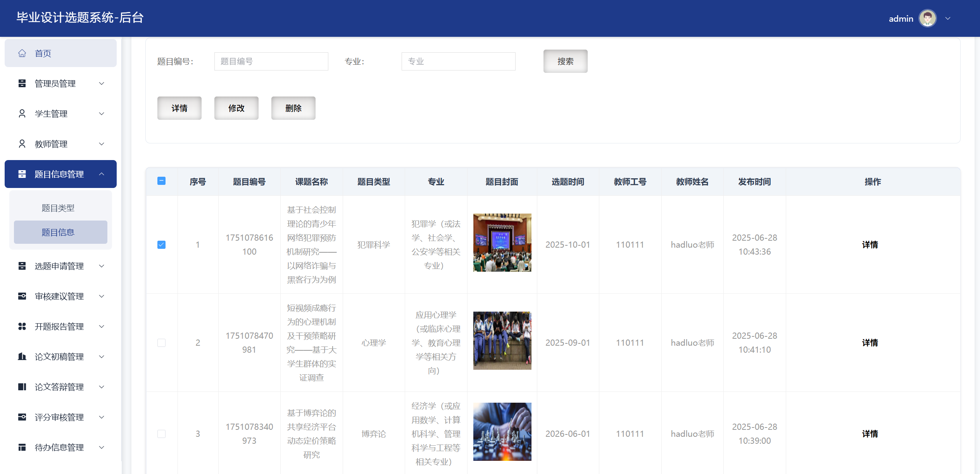This screenshot has height=474, width=980.
Task: Collapse the 题目信息管理 menu chevron
Action: click(102, 174)
